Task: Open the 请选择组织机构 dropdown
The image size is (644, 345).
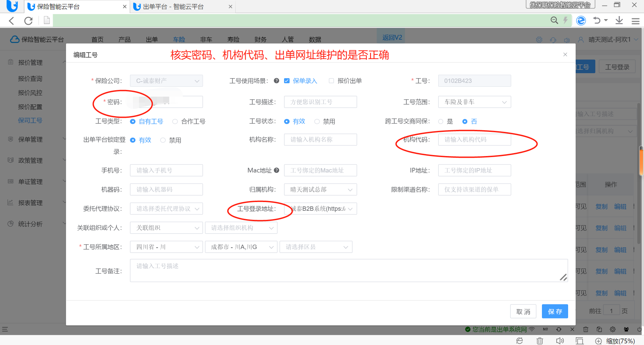Action: point(241,228)
